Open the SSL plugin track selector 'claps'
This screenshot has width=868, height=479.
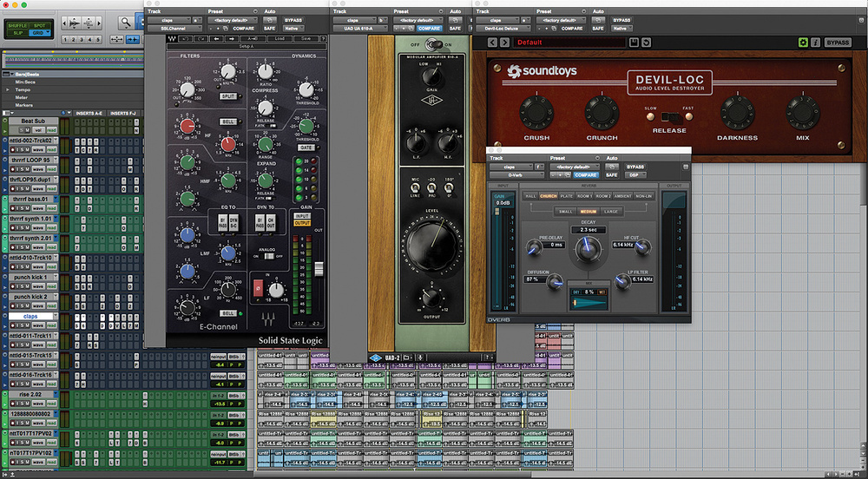[x=169, y=20]
